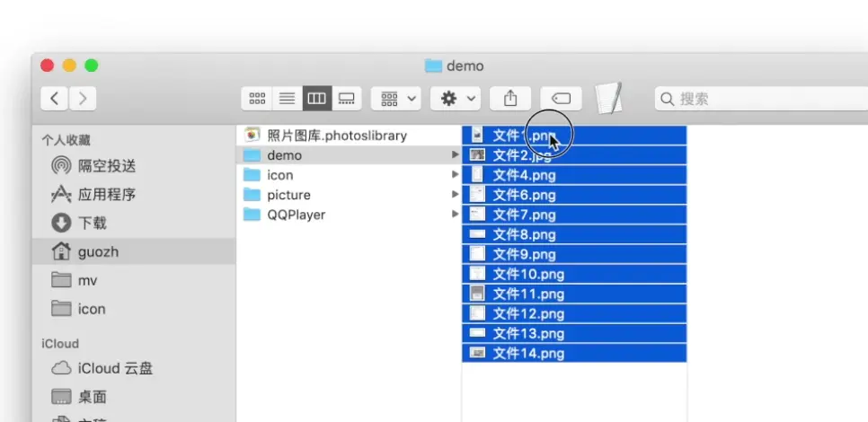
Task: Zoom the window with green button
Action: point(92,66)
